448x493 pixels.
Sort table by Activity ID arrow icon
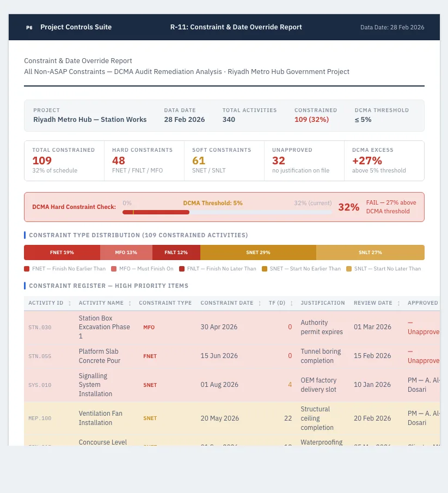tap(70, 303)
